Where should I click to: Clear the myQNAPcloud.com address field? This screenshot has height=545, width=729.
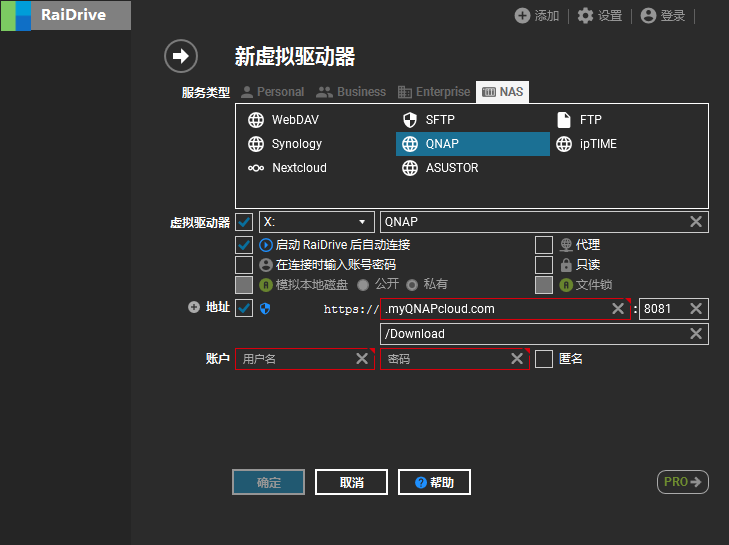pos(618,308)
